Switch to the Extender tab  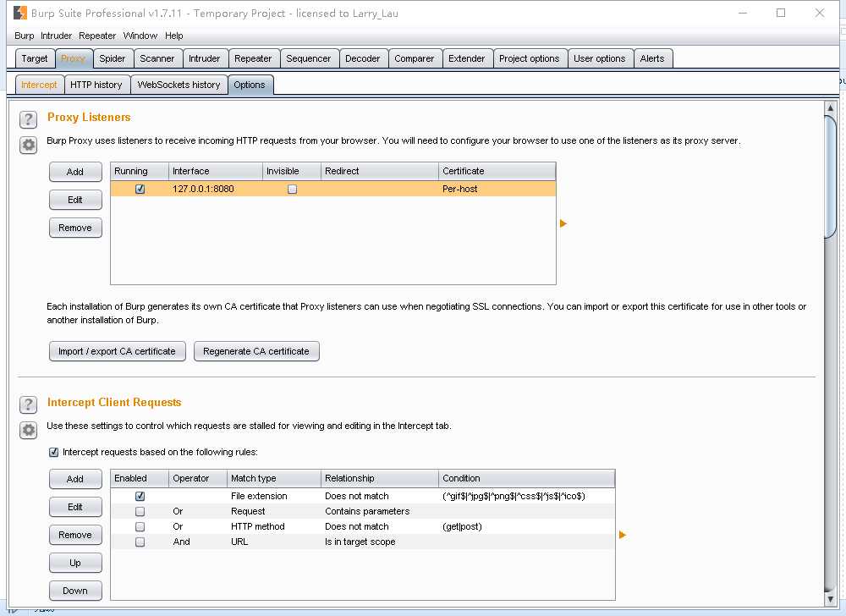[467, 58]
